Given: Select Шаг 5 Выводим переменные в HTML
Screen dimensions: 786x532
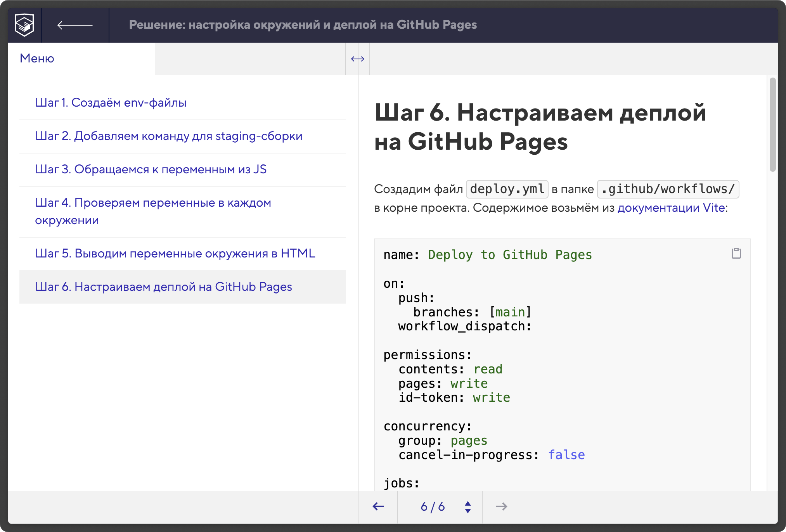Looking at the screenshot, I should tap(175, 254).
